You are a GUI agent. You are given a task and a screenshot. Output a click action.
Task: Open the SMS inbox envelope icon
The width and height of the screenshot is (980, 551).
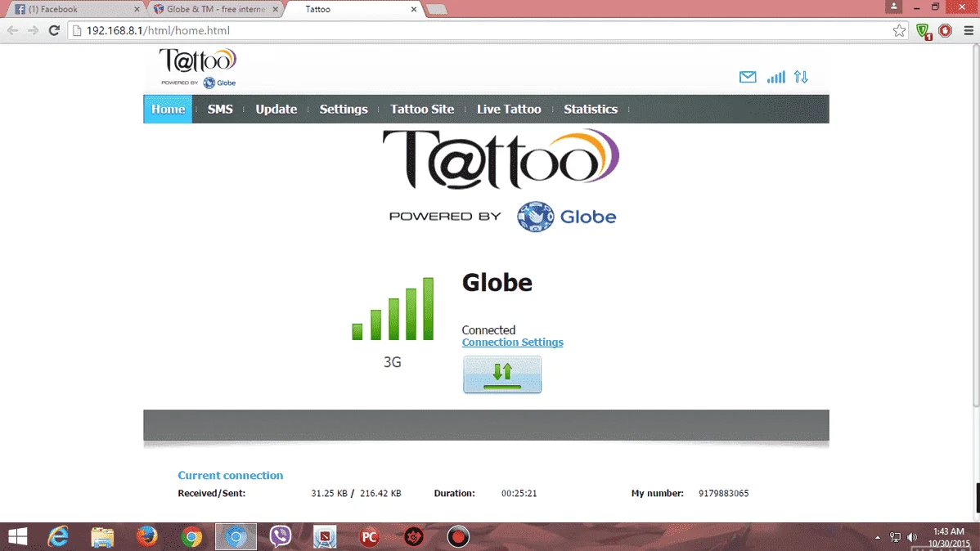[748, 77]
